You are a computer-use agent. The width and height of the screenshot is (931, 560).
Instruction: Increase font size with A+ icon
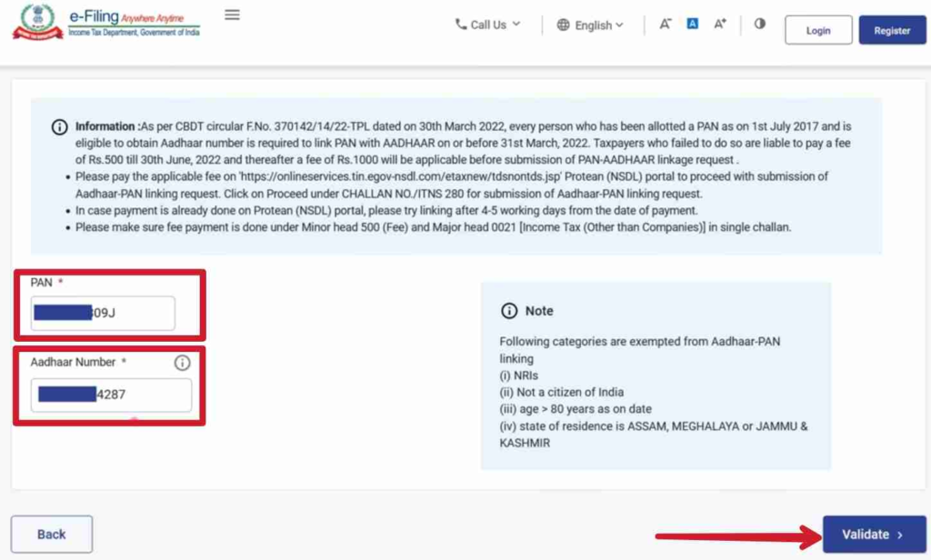point(720,25)
